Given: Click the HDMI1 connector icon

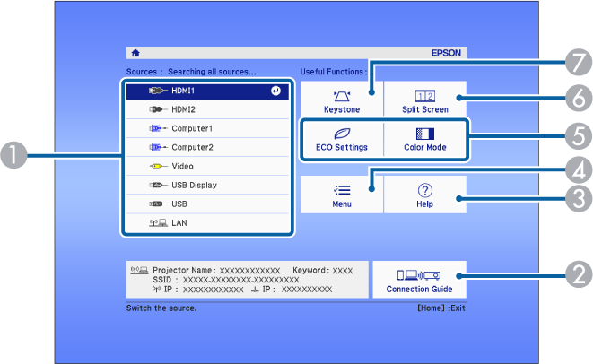Looking at the screenshot, I should [157, 91].
